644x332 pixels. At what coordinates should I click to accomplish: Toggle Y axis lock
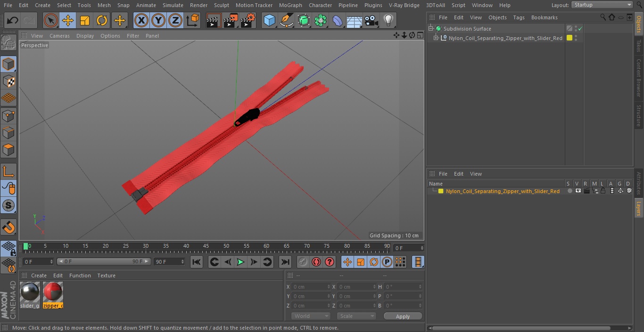click(x=158, y=20)
